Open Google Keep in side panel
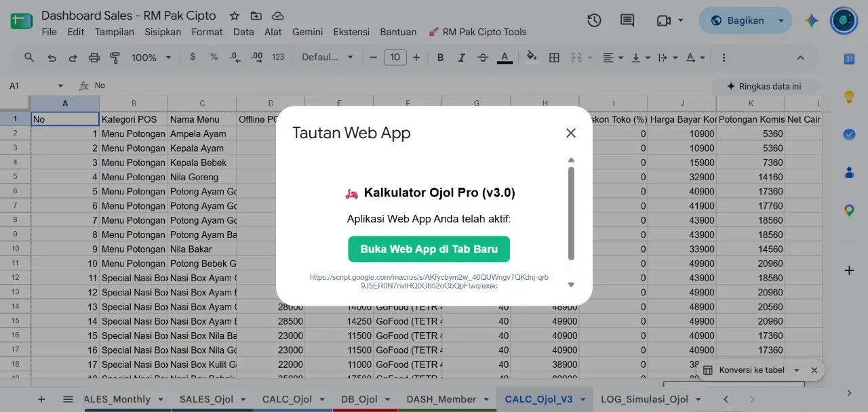The image size is (868, 412). pyautogui.click(x=849, y=97)
